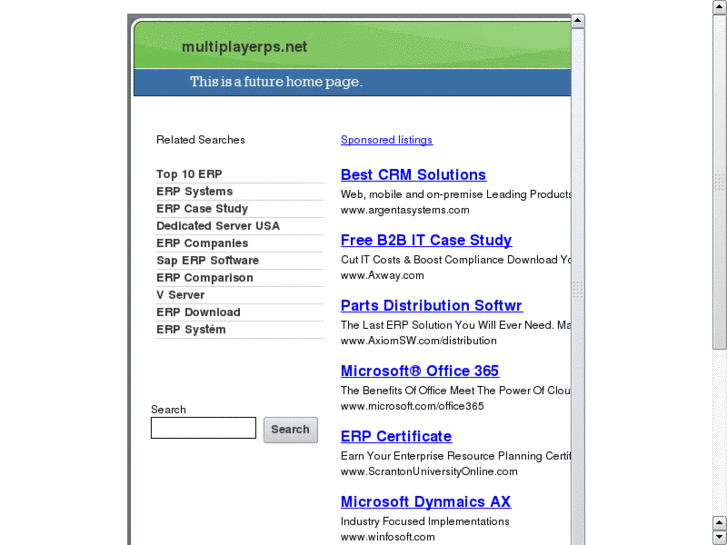Click outer page scrollbar bottom down arrow

[719, 538]
